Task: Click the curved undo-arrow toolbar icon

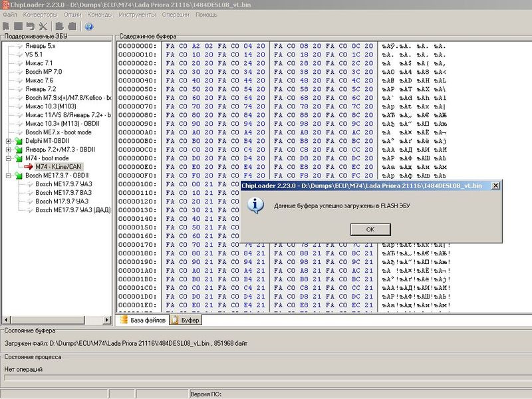Action: tap(31, 26)
